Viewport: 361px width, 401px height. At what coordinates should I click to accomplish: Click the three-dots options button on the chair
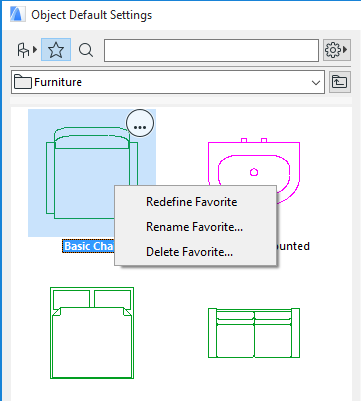point(140,123)
